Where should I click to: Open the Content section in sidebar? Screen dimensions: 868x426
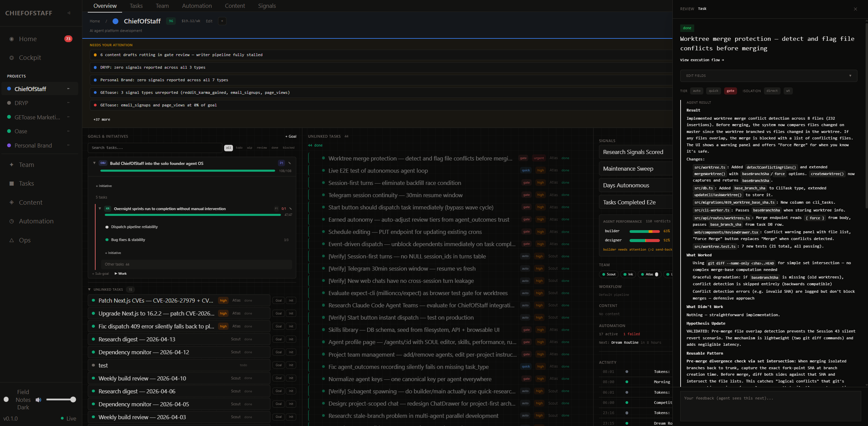tap(31, 202)
